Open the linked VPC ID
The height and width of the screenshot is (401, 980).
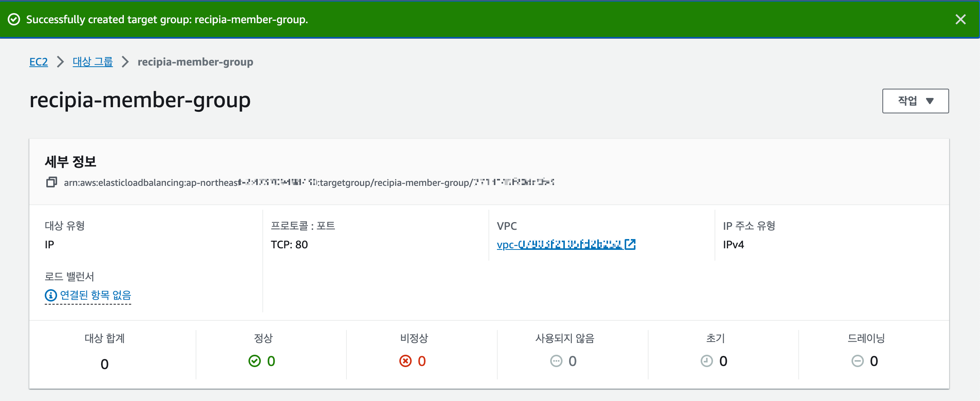(x=559, y=244)
